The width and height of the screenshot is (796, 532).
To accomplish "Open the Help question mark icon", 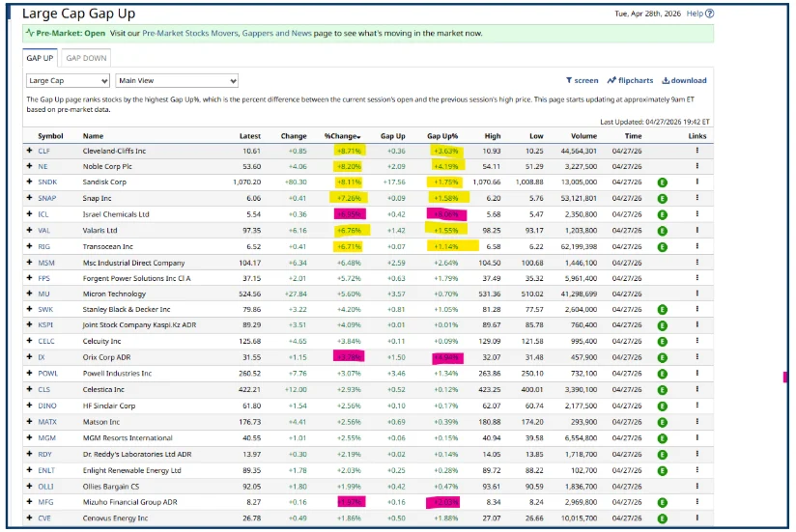I will 710,14.
